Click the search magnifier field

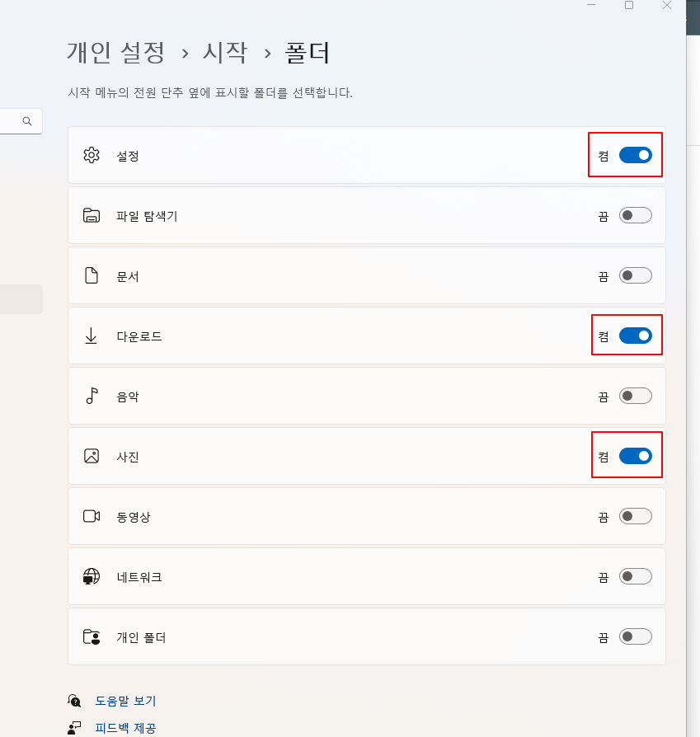21,121
